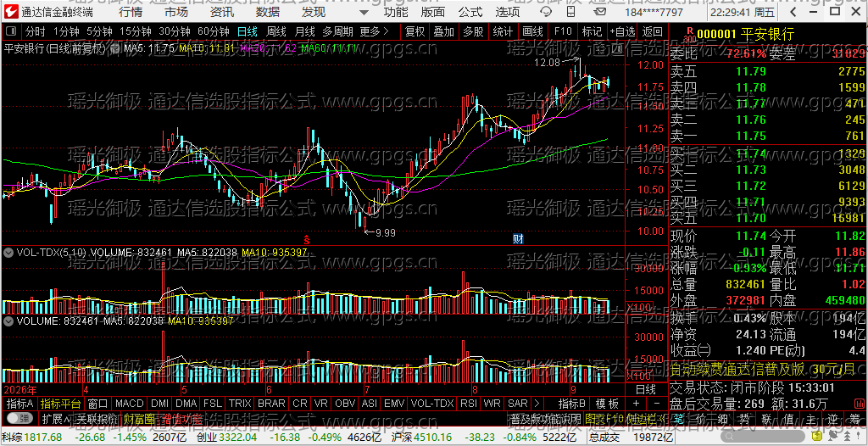Switch to the MACD indicator

130,404
